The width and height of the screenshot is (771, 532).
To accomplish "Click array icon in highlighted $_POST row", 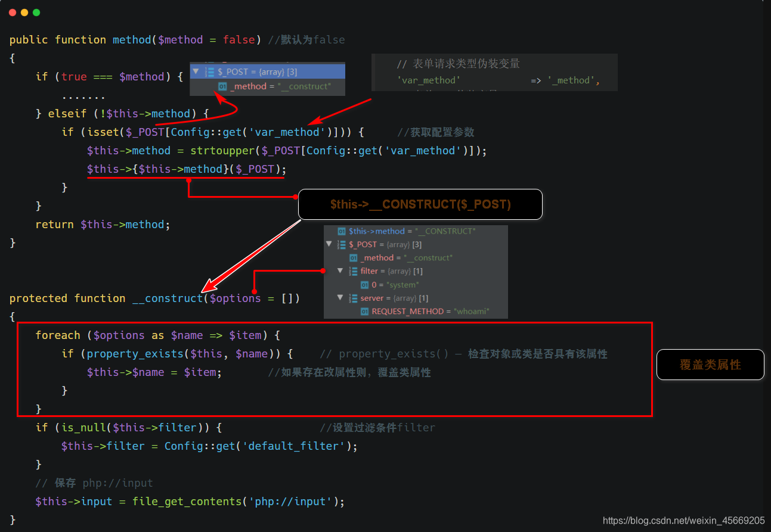I will click(x=209, y=71).
